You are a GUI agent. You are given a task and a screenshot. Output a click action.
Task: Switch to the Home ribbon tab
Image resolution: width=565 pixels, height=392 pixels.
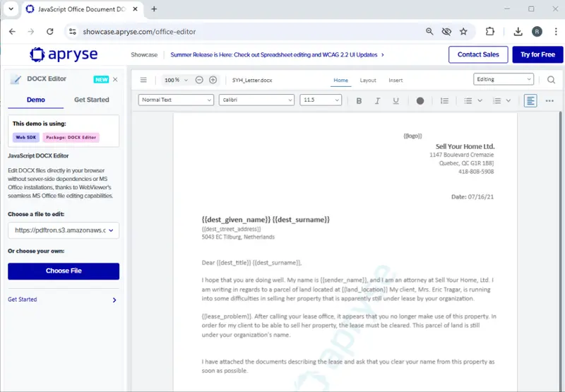click(340, 81)
